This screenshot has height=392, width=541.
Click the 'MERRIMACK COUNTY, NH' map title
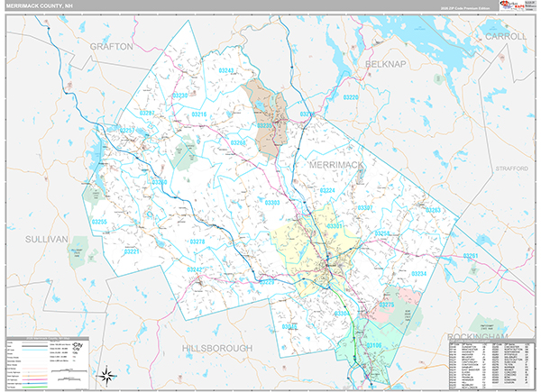pyautogui.click(x=40, y=6)
